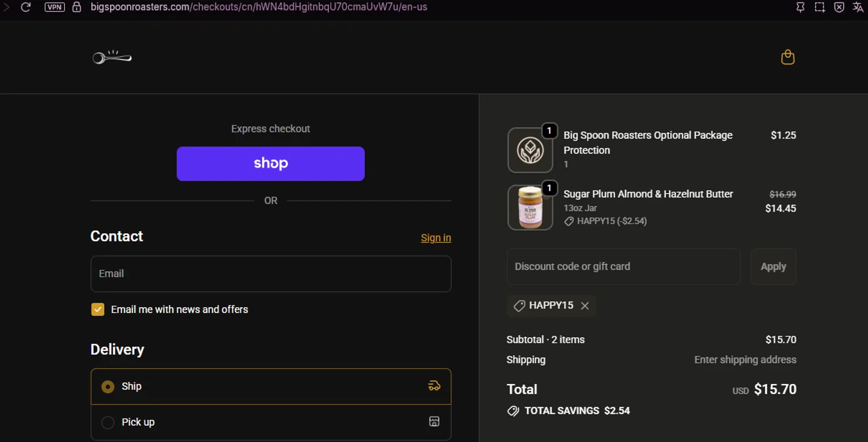Remove the HAPPY15 discount code
This screenshot has width=868, height=442.
coord(585,305)
